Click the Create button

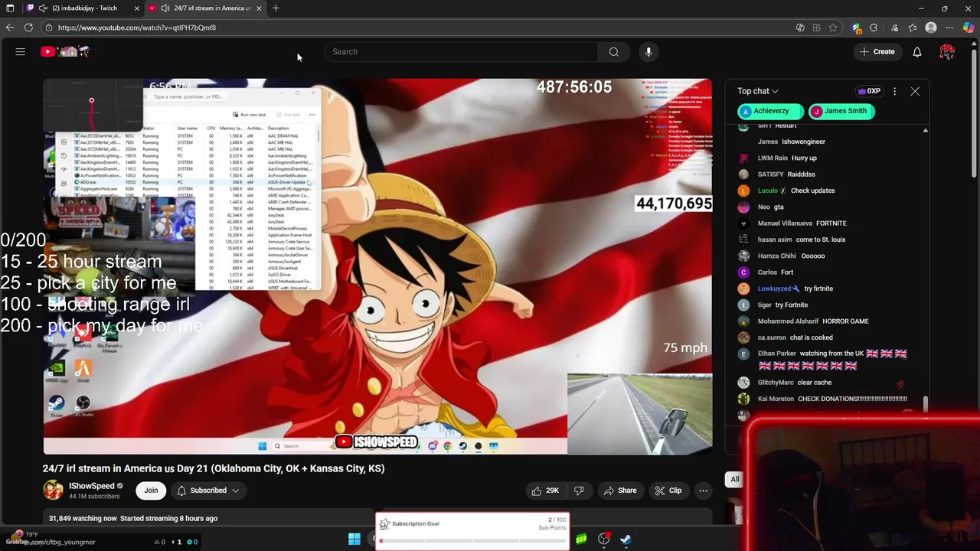click(x=877, y=51)
